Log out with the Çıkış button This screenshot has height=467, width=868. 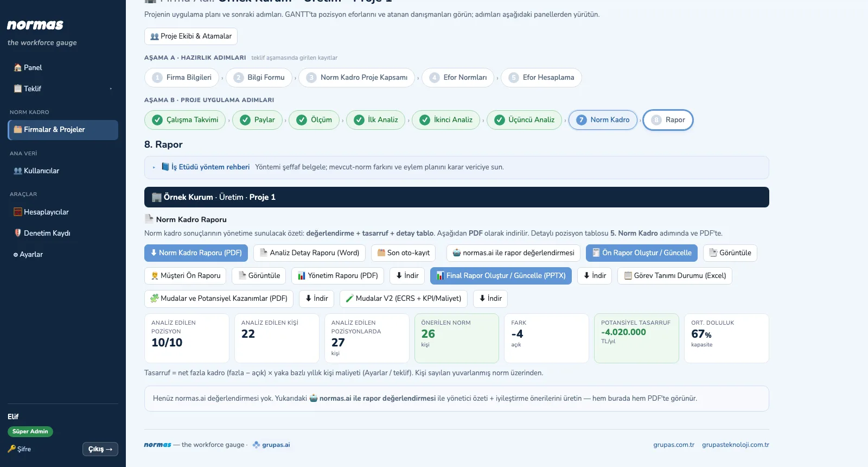(100, 449)
